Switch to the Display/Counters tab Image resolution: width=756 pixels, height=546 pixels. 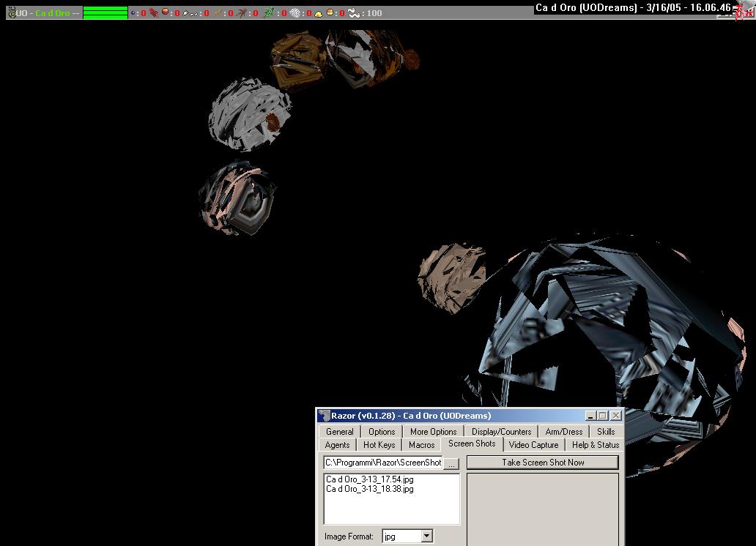(x=501, y=432)
